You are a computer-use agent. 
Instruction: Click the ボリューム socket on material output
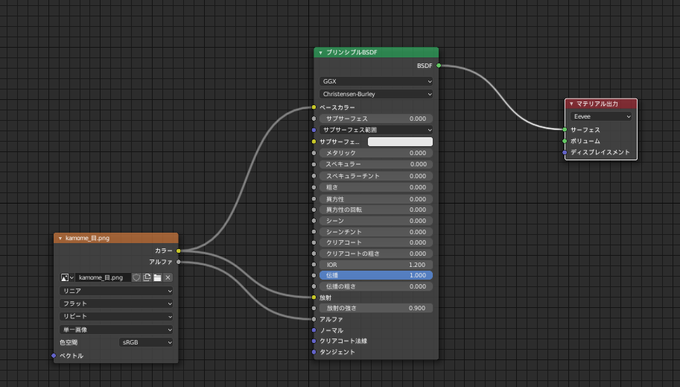pyautogui.click(x=565, y=141)
